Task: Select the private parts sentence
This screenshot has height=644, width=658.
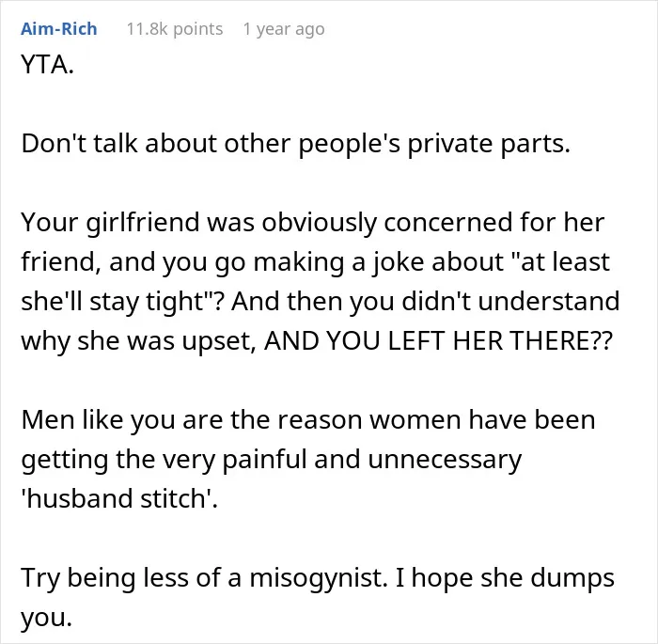Action: pos(295,144)
